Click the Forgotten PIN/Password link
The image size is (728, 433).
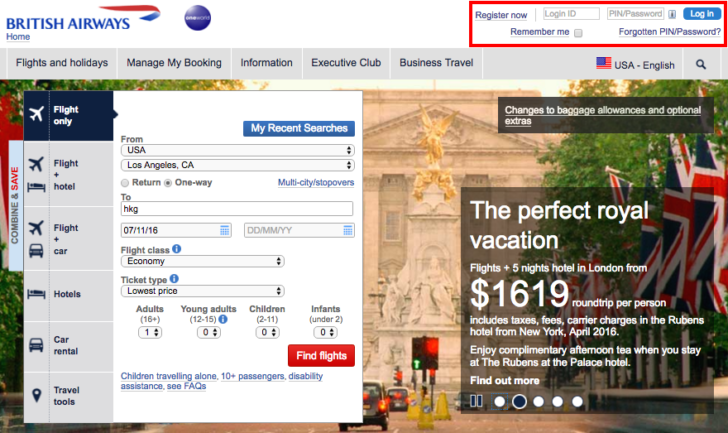(670, 32)
